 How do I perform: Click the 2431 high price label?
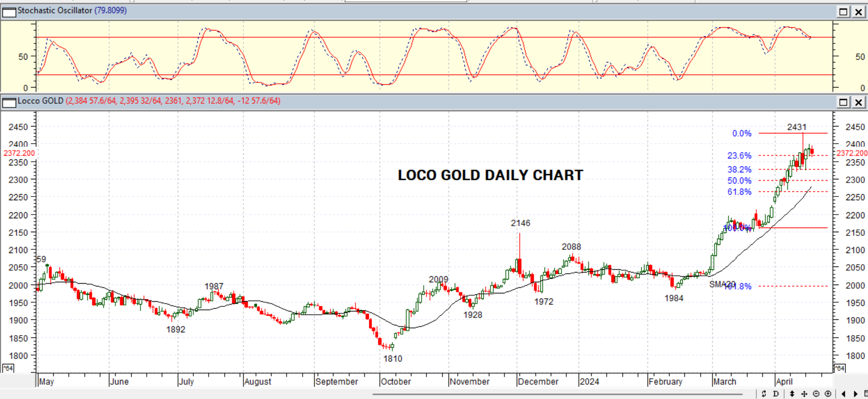click(797, 127)
